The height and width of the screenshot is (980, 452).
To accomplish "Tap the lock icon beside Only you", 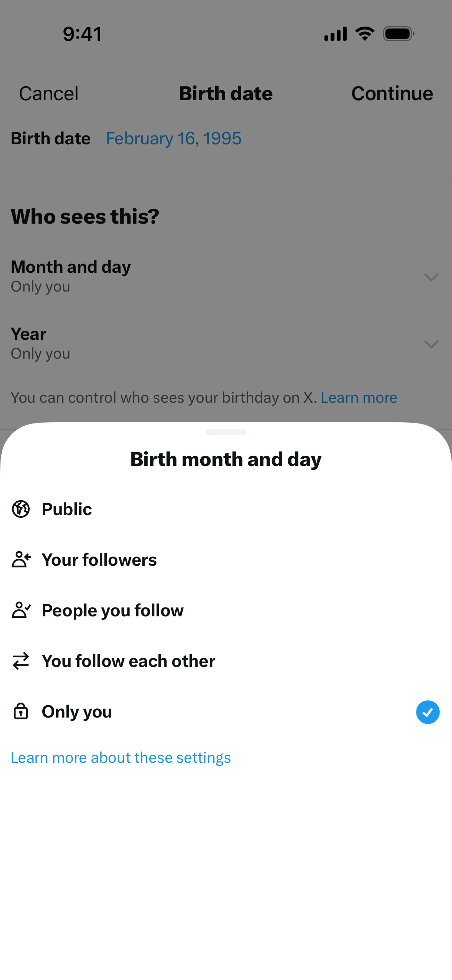I will [21, 711].
